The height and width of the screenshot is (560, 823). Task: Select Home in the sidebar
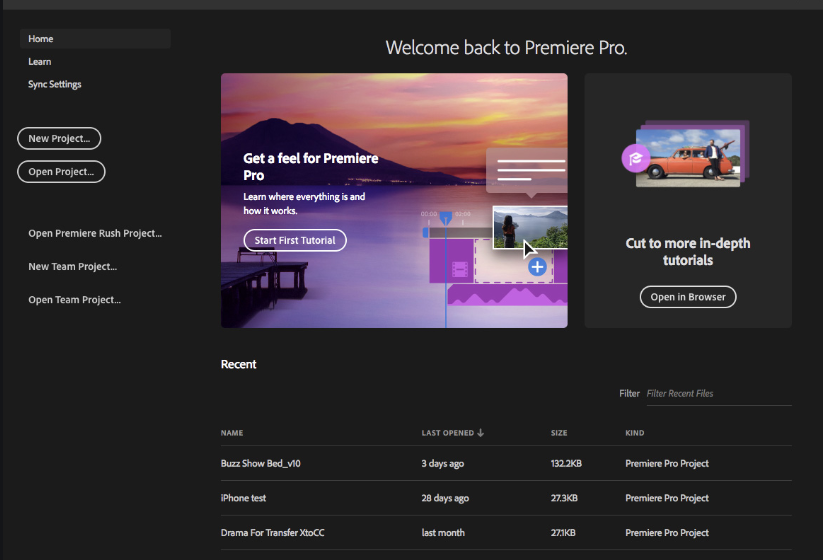coord(95,39)
